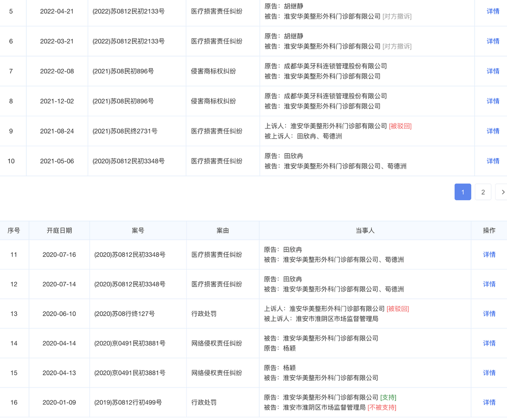Screen dimensions: 507x420
Task: Select current page 1 button
Action: coord(463,192)
